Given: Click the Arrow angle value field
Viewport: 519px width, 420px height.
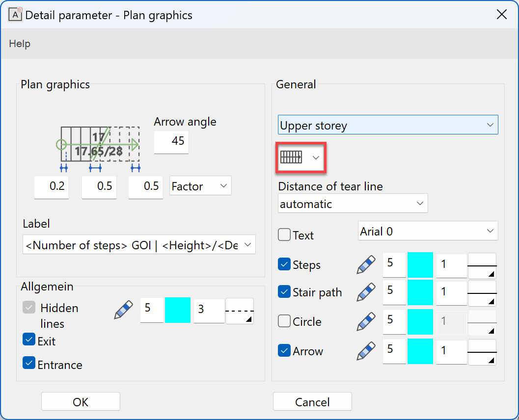Looking at the screenshot, I should [x=171, y=142].
